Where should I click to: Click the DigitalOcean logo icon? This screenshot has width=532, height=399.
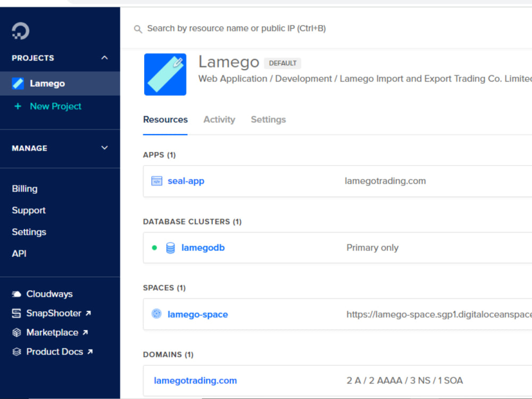click(x=20, y=31)
